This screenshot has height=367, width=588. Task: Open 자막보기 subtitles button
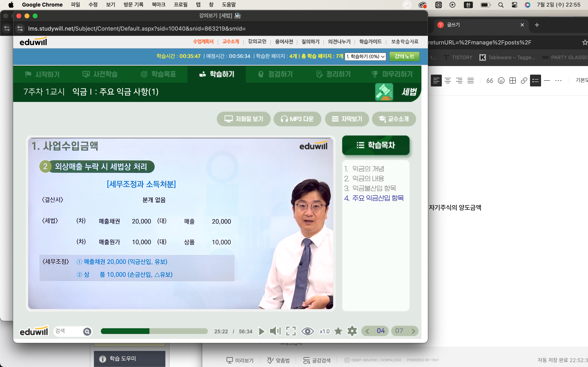click(x=347, y=119)
